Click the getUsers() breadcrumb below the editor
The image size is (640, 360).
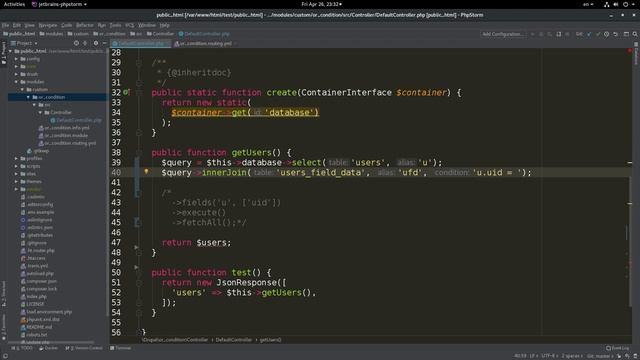(270, 340)
